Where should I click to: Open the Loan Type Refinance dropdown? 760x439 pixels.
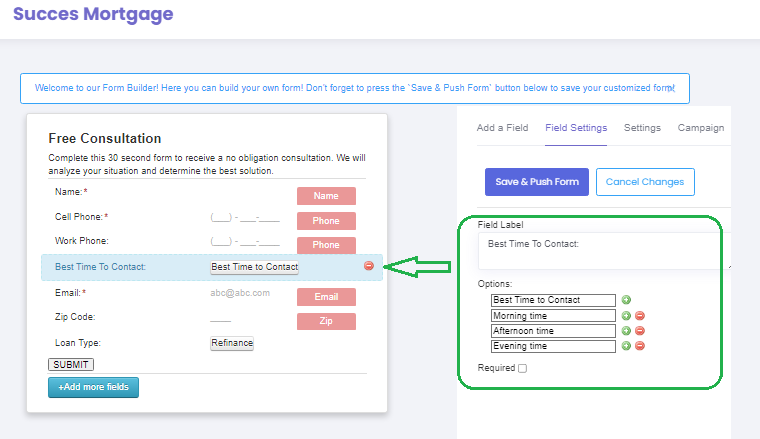pos(232,343)
